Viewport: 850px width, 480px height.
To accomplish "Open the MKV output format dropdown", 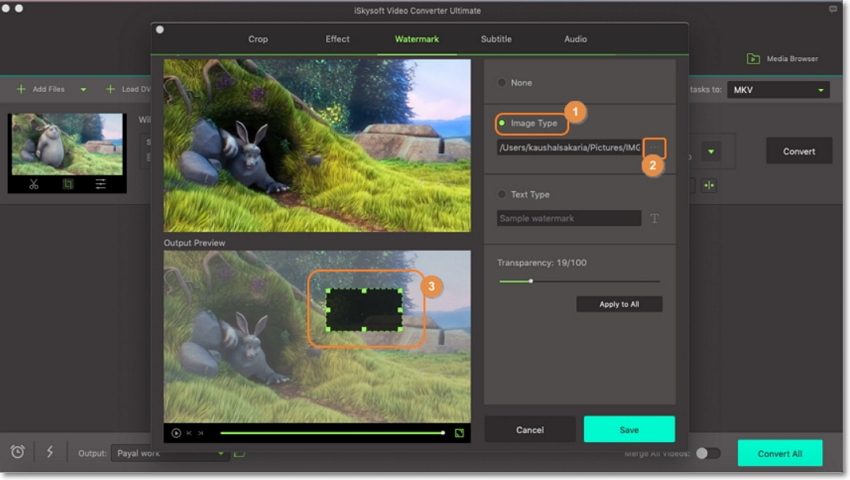I will tap(778, 90).
